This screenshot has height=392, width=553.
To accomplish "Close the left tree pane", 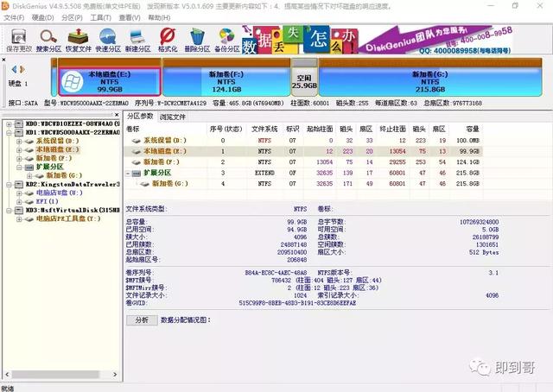I will point(117,115).
